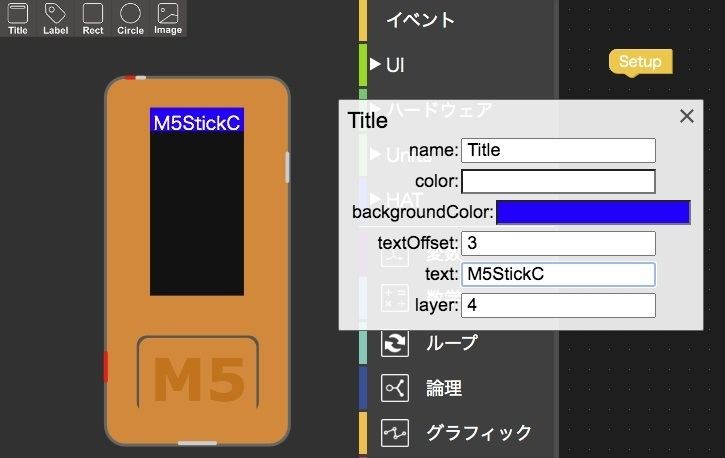725x458 pixels.
Task: Select the yellow Setup block
Action: [x=640, y=62]
